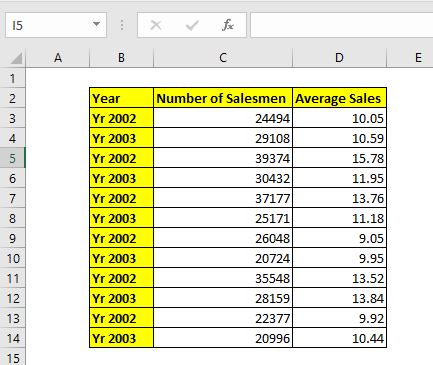Select column D header

pyautogui.click(x=339, y=58)
